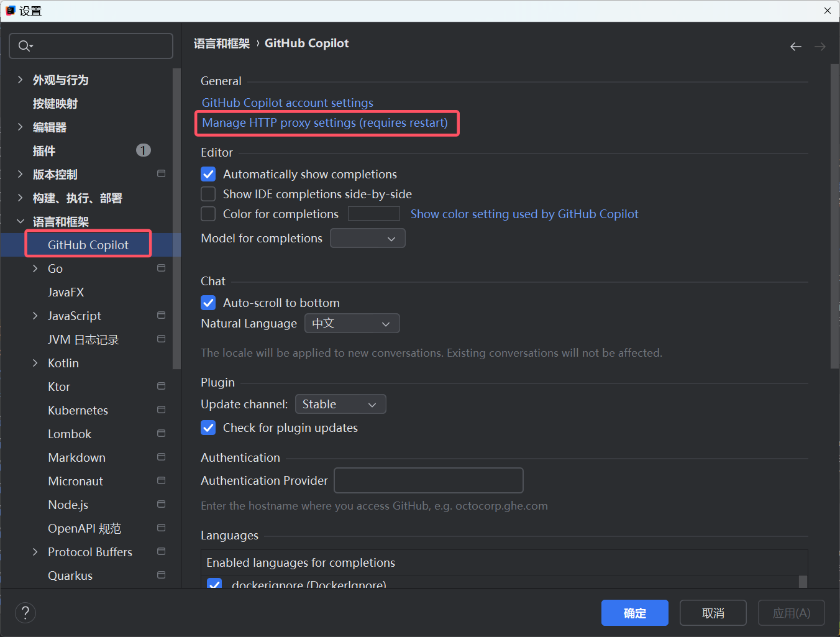The image size is (840, 637).
Task: Enable Color for completions checkbox
Action: point(209,214)
